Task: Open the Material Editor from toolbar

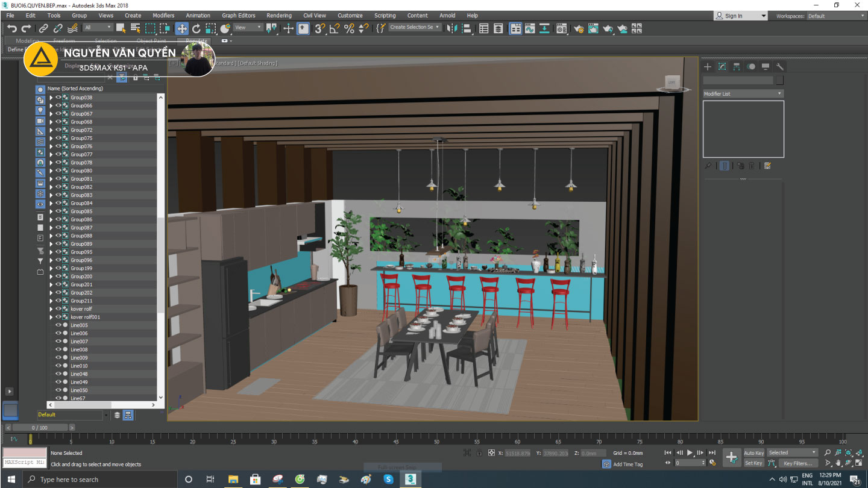Action: click(x=562, y=28)
